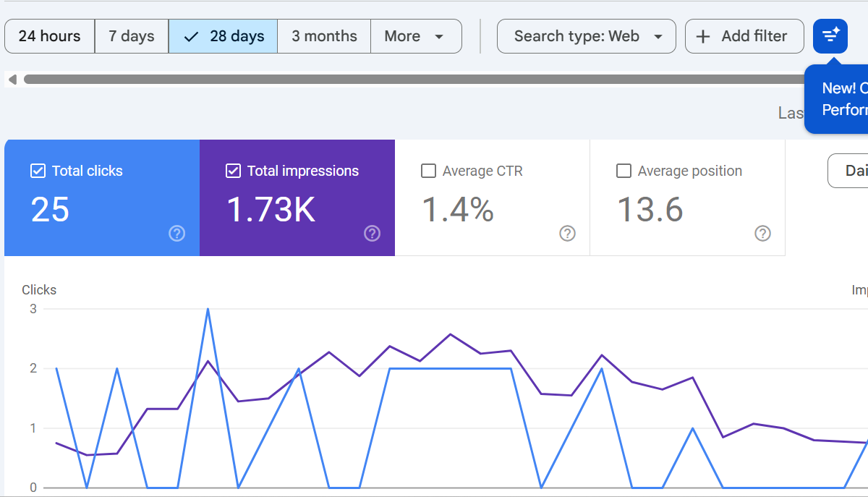
Task: Toggle the Total impressions checkbox
Action: (x=233, y=171)
